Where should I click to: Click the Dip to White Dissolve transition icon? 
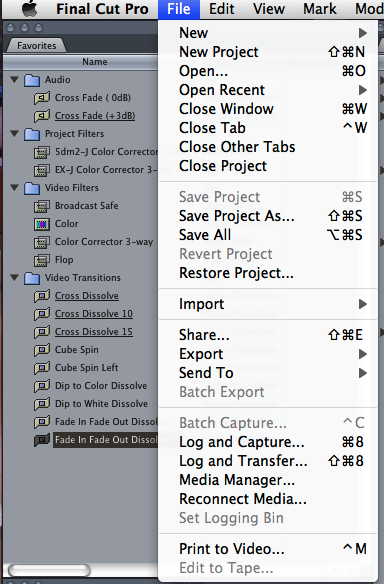point(42,404)
